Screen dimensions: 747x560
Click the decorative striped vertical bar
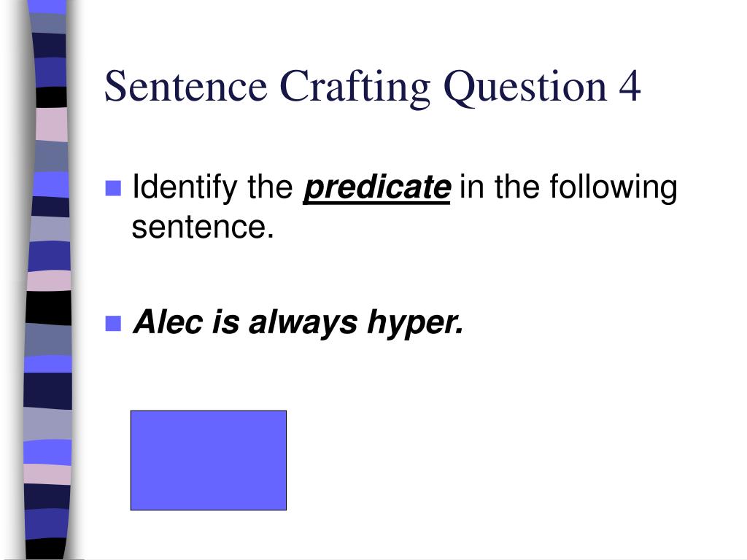coord(48,280)
